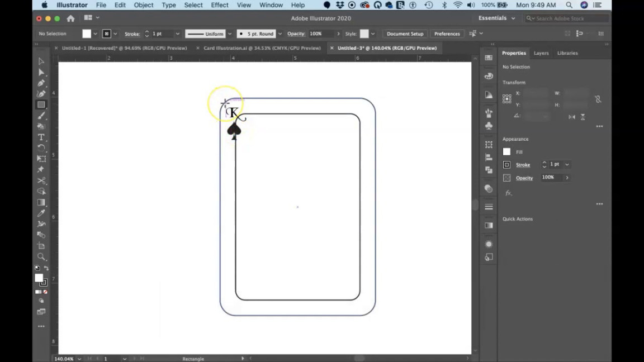Open the Pathfinder panel icon
Screen dimensions: 644x362
(x=489, y=169)
